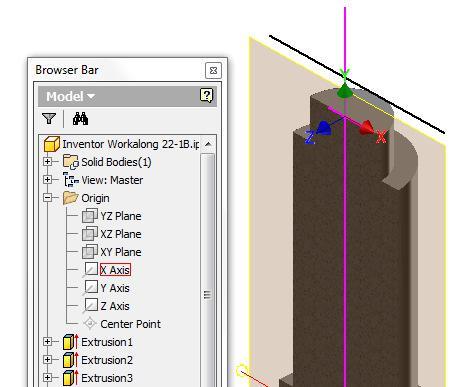
Task: Expand the Extrusion2 feature
Action: click(47, 360)
